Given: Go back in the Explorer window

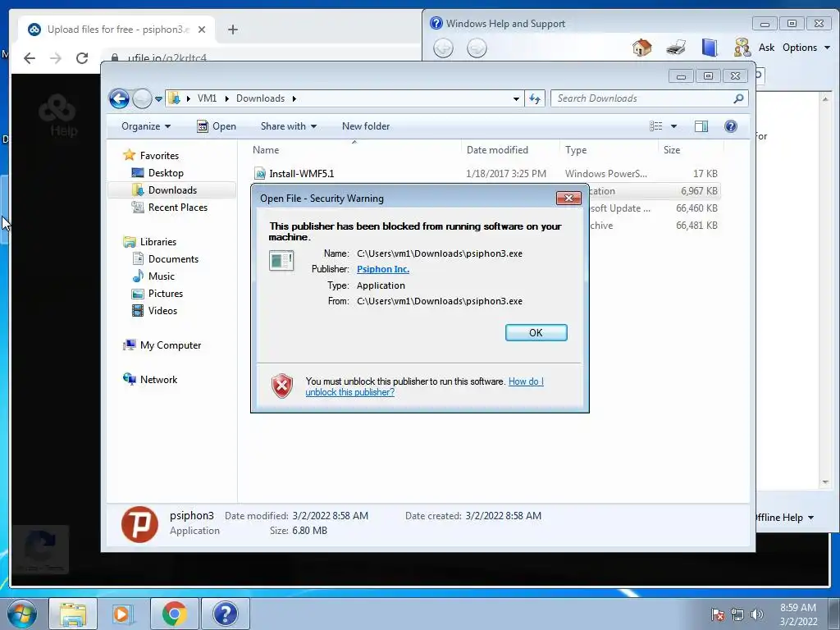Looking at the screenshot, I should pos(119,98).
